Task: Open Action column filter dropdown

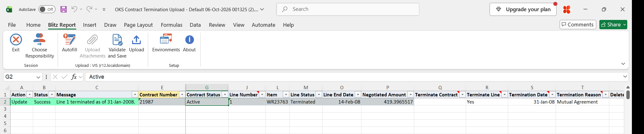Action: (x=29, y=95)
